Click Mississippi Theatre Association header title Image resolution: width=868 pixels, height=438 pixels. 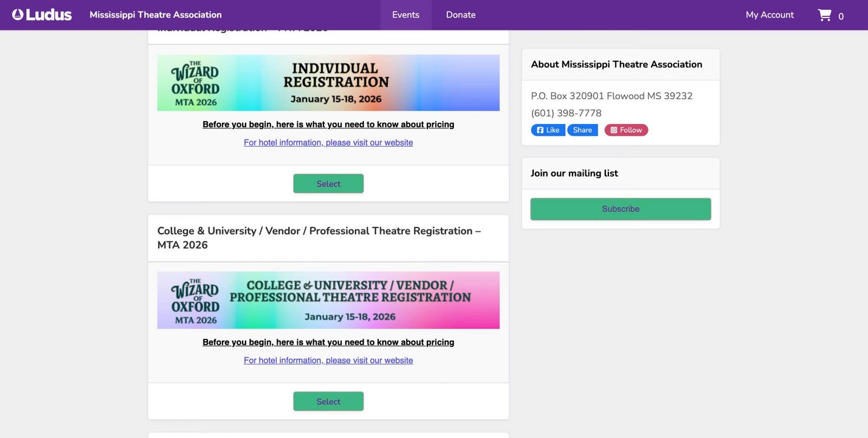[x=156, y=15]
